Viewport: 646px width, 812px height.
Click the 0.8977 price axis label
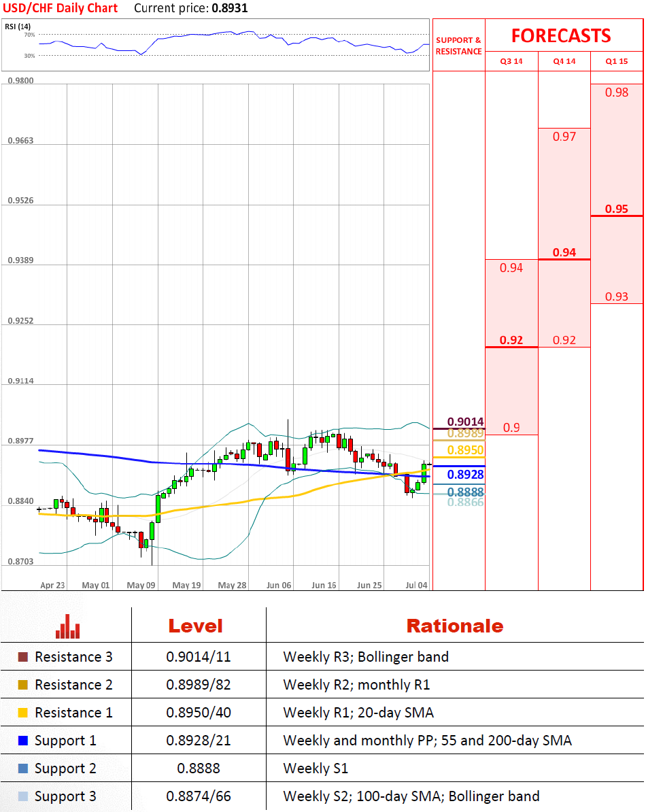20,441
